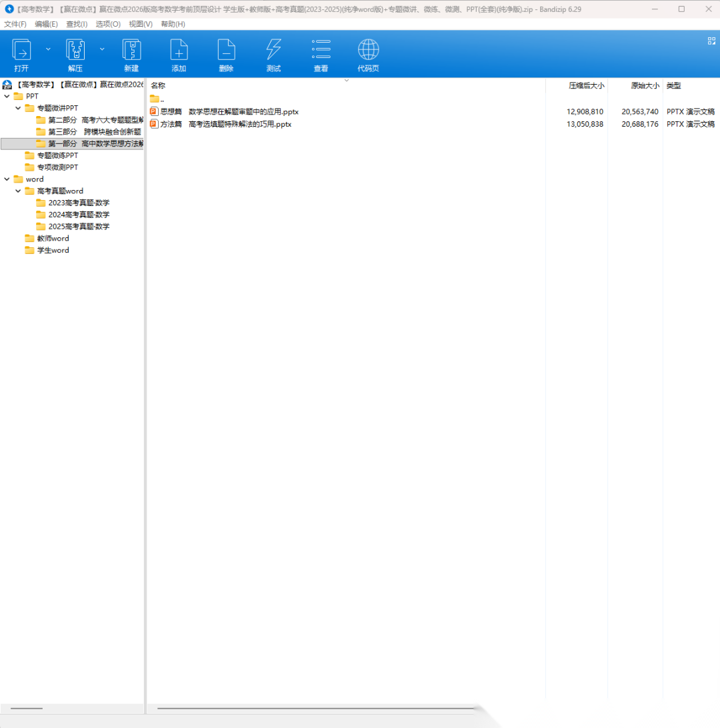Collapse the word folder tree node

pyautogui.click(x=7, y=179)
